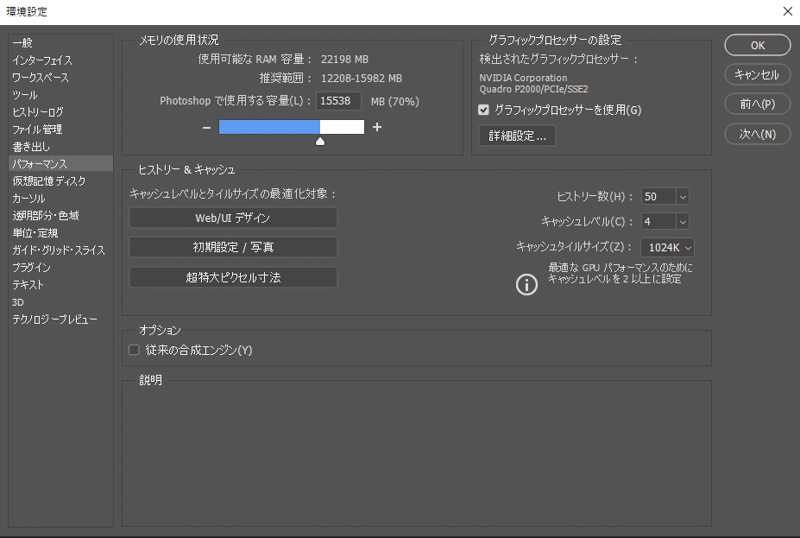
Task: Click the キャンセル button
Action: coord(757,75)
